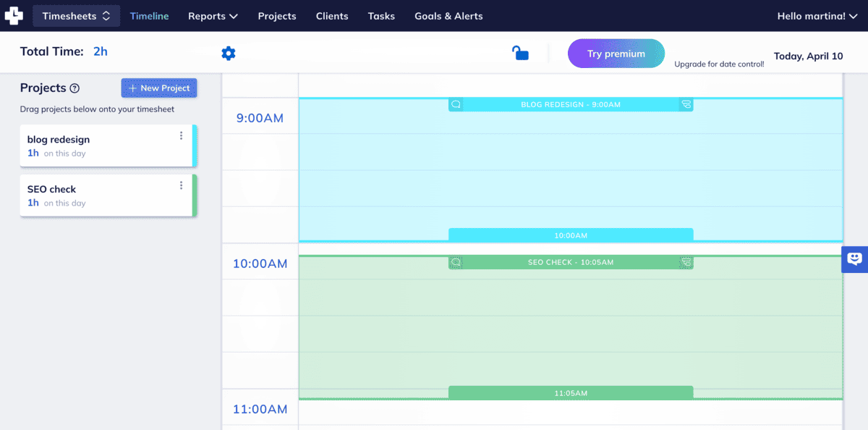Open the support chat widget

[854, 258]
